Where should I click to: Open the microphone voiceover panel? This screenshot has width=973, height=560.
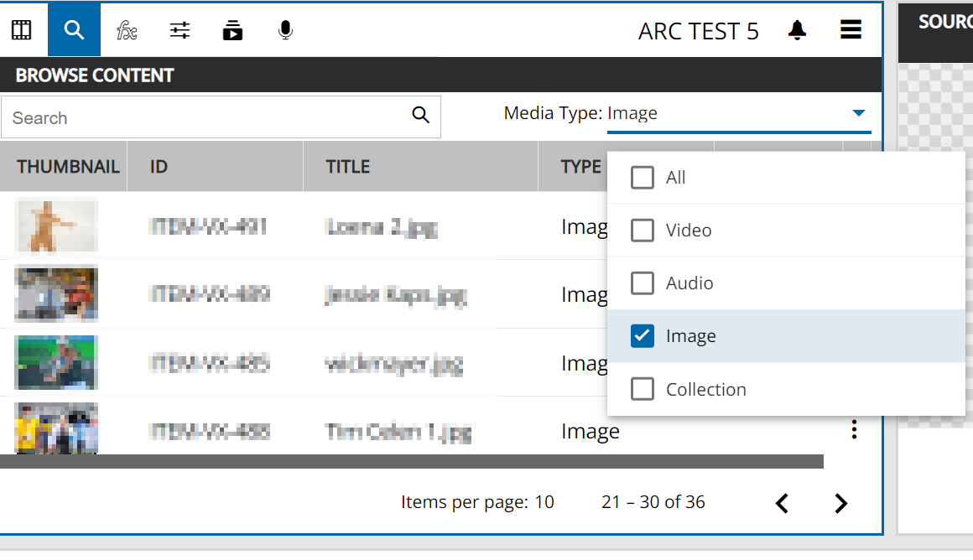point(285,30)
